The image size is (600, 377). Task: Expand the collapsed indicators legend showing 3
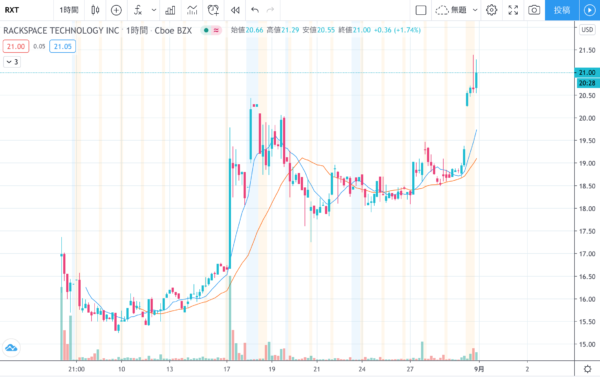[x=12, y=62]
